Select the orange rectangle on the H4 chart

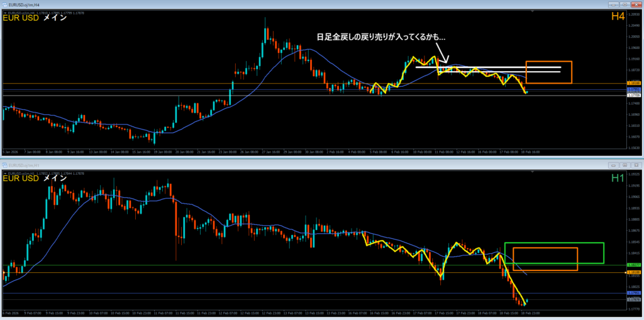(548, 72)
